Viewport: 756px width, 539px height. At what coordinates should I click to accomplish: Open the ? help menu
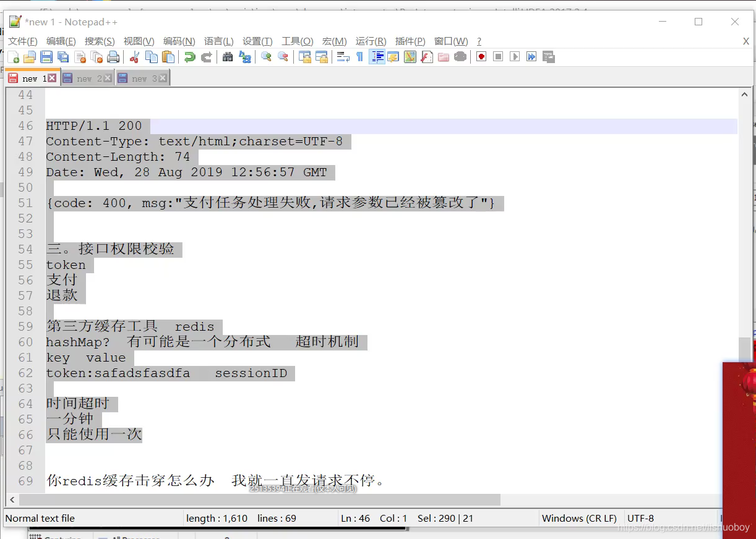coord(479,41)
